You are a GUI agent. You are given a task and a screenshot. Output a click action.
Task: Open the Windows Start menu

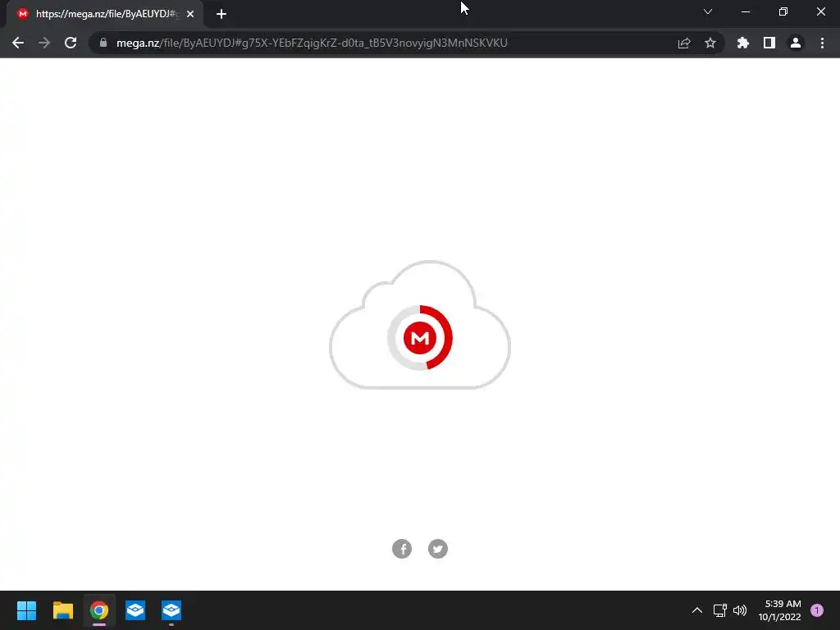tap(26, 610)
